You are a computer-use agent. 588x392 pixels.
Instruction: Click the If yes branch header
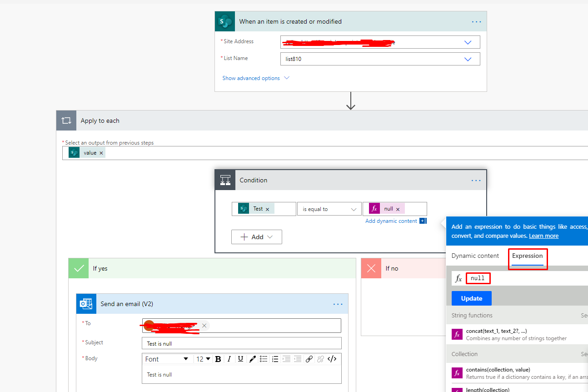(212, 268)
